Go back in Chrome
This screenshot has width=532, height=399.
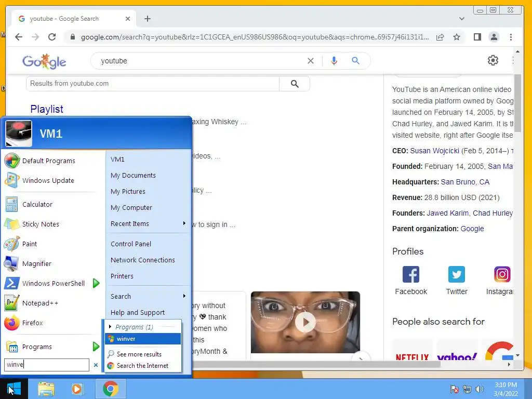[19, 37]
